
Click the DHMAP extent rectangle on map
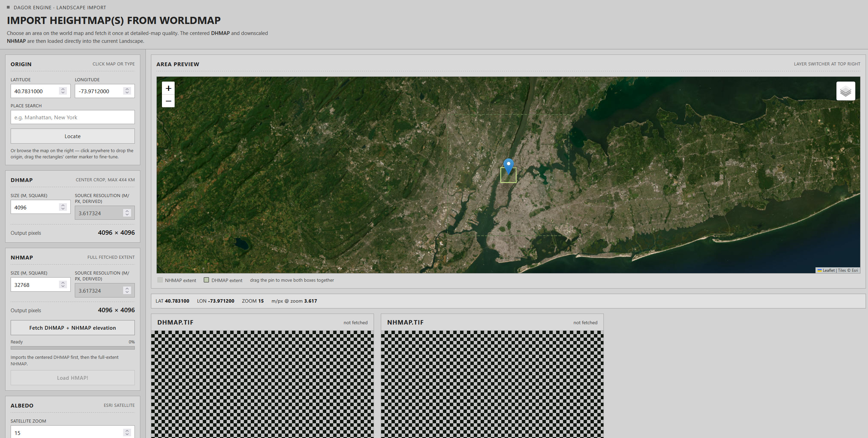pyautogui.click(x=508, y=175)
